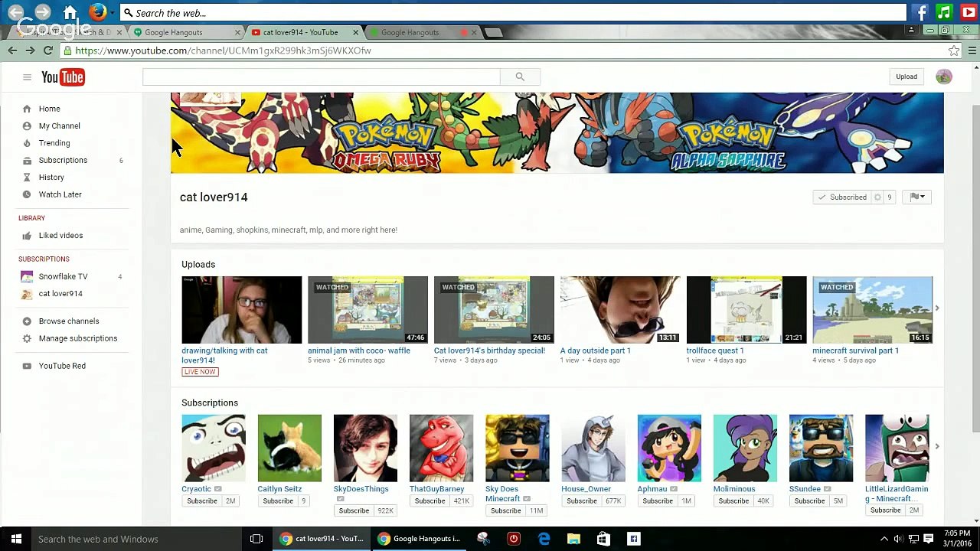The height and width of the screenshot is (551, 980).
Task: Click the Manage subscriptions gear icon
Action: click(27, 338)
